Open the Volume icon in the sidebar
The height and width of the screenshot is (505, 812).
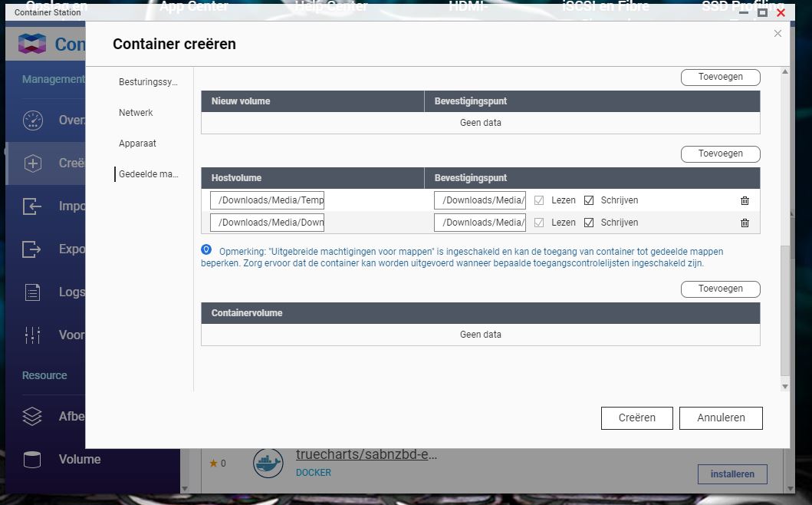click(31, 459)
